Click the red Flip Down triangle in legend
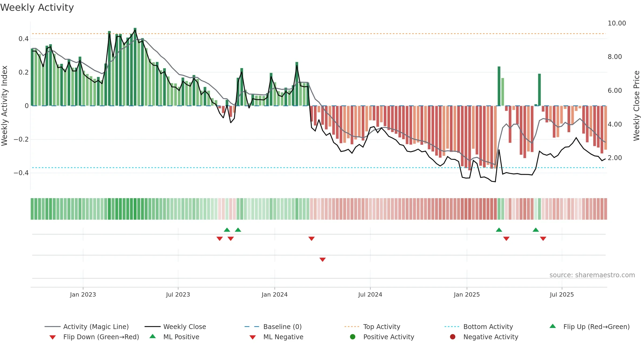 pyautogui.click(x=53, y=337)
